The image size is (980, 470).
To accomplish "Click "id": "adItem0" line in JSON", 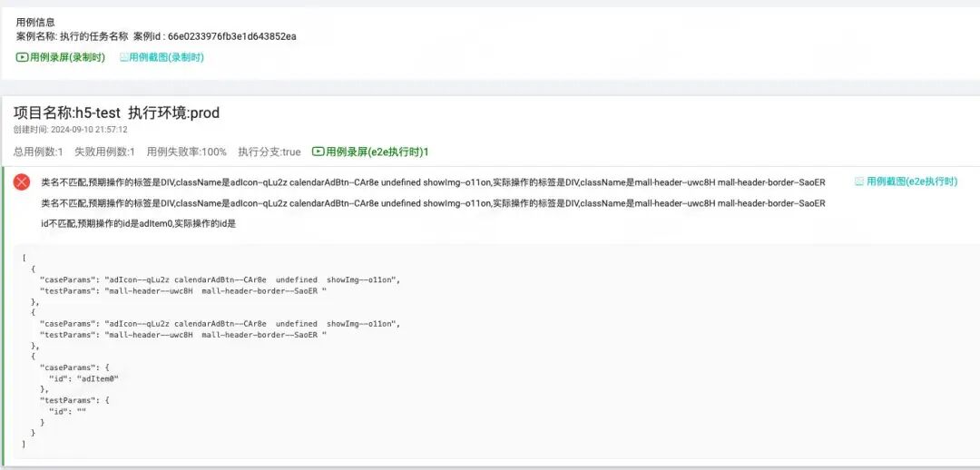I will tap(83, 378).
